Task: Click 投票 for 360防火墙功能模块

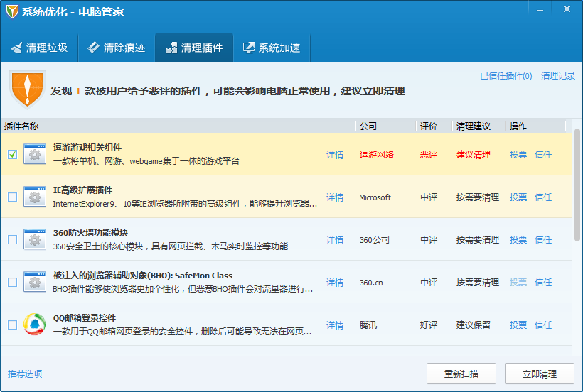Action: coord(518,240)
